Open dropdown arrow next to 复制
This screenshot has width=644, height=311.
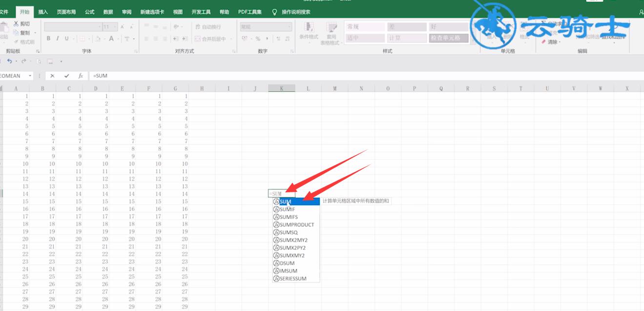[35, 33]
